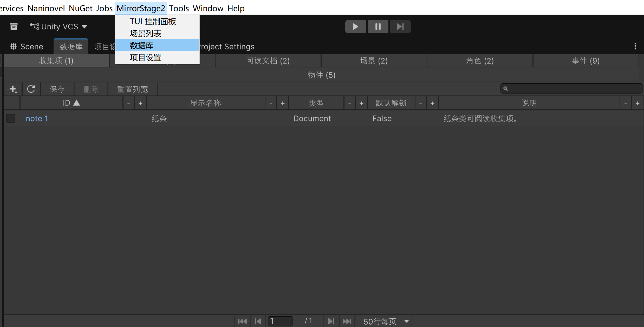Click the add new entry plus icon

coord(13,89)
